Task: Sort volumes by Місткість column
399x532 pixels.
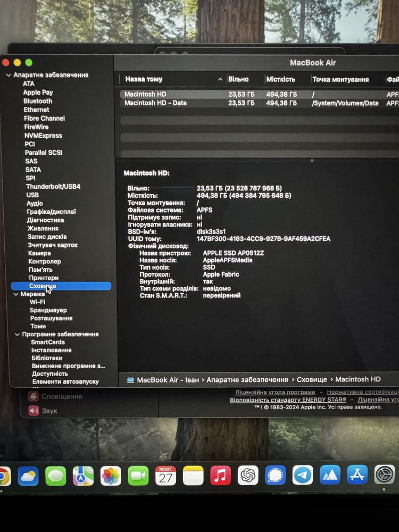Action: (280, 79)
